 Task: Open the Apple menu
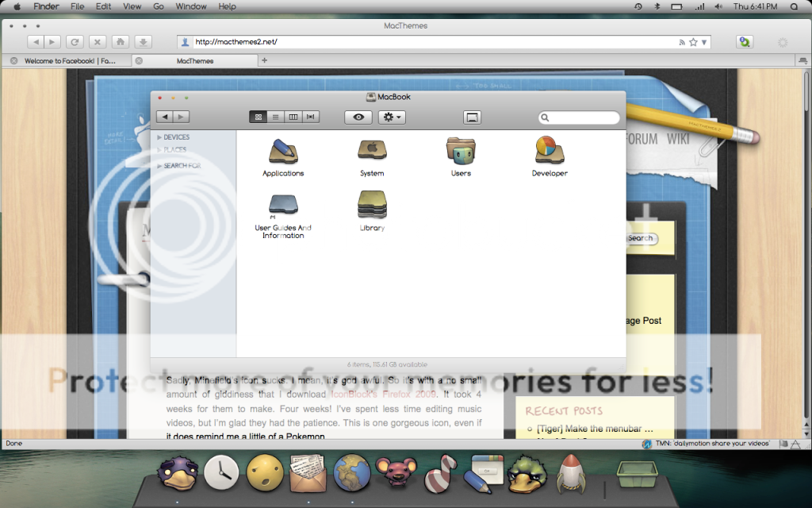[17, 6]
